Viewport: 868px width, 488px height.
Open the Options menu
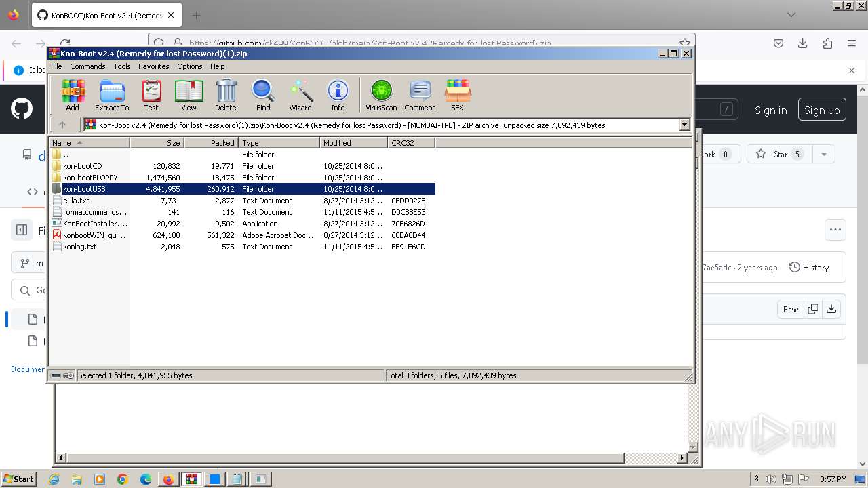point(190,66)
